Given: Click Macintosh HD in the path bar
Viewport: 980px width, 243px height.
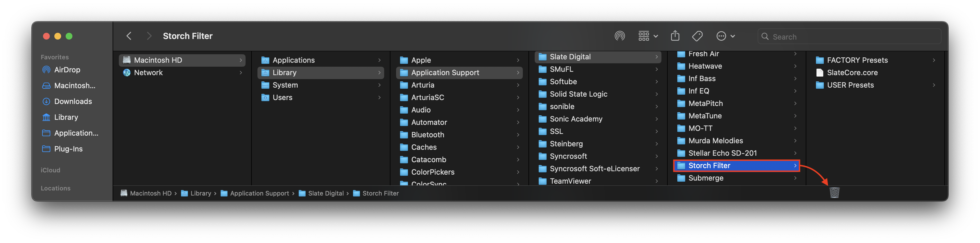Looking at the screenshot, I should 146,194.
